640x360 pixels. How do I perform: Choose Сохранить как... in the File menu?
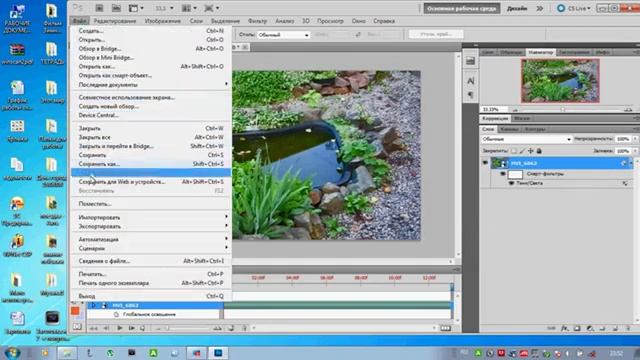[x=151, y=164]
